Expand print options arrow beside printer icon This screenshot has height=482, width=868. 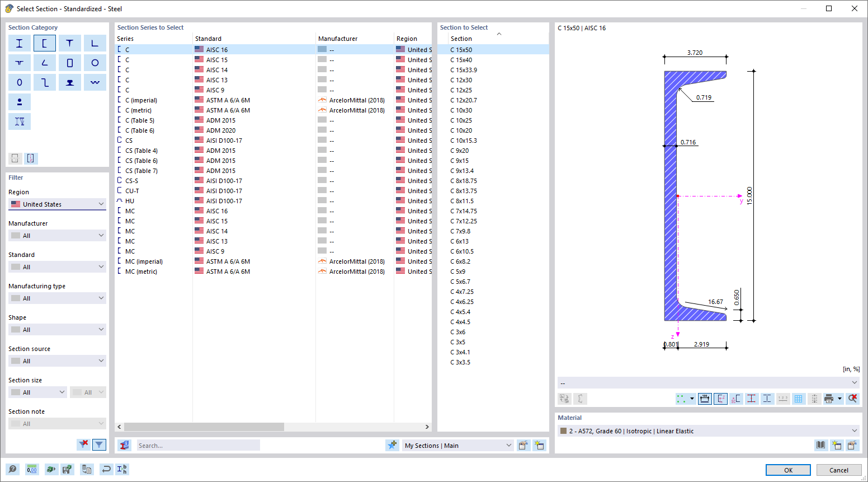pos(840,399)
